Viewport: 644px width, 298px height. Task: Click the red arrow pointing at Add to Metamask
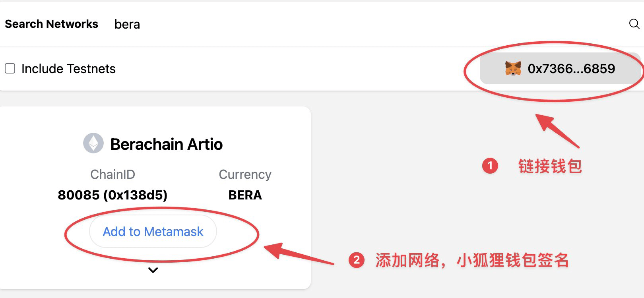[298, 254]
